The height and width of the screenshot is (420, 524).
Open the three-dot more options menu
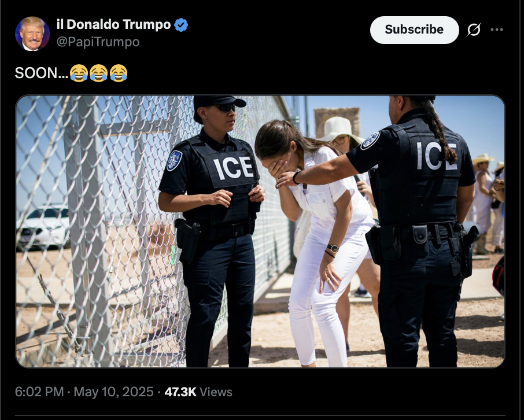pyautogui.click(x=497, y=30)
